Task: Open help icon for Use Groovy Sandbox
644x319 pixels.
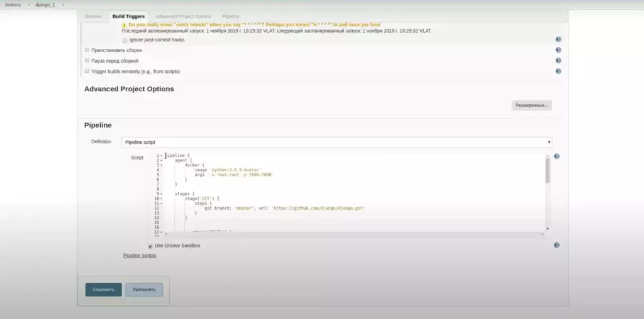Action: 557,245
